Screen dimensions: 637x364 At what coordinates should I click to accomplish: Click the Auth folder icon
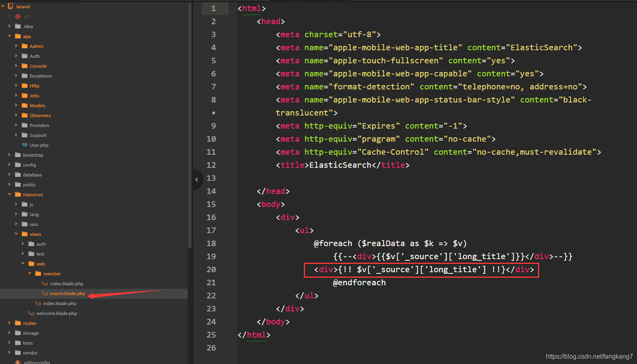[25, 56]
